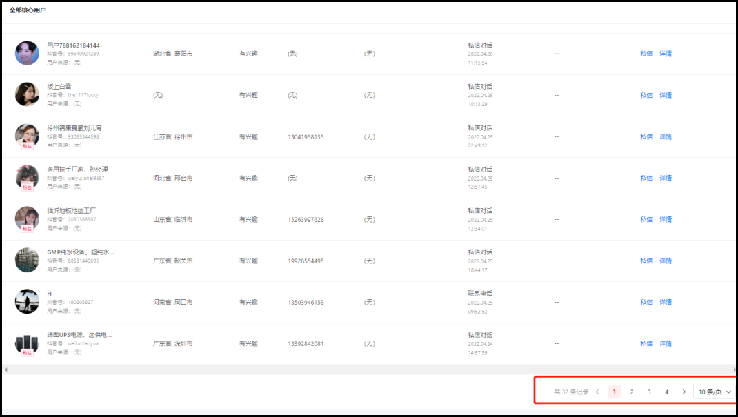Open avatar of the UPS电源 user
Viewport: 738px width, 417px height.
(x=27, y=343)
